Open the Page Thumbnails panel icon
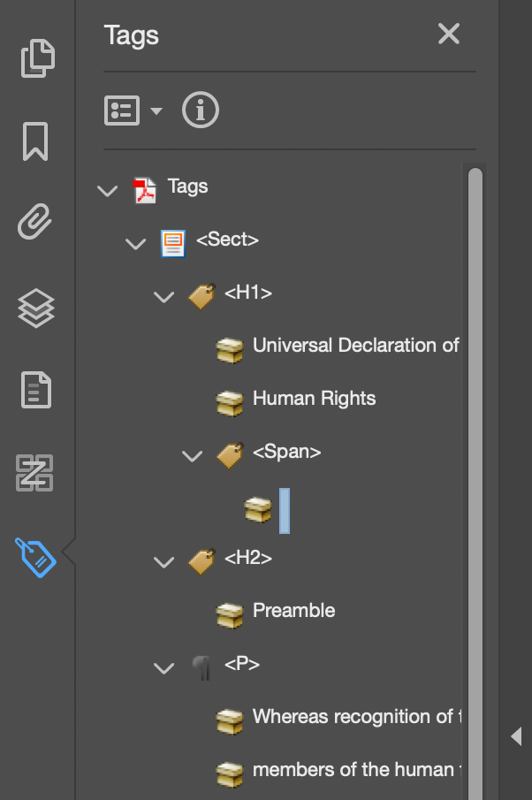 tap(37, 58)
